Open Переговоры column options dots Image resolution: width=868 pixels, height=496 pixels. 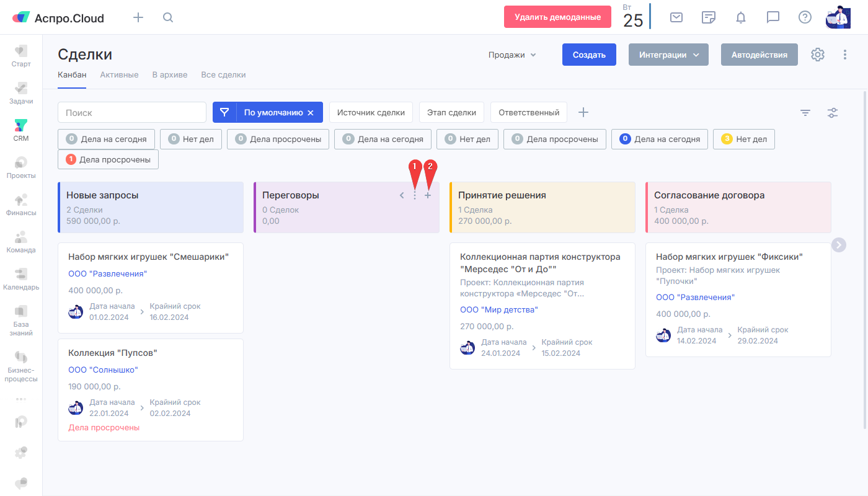tap(415, 195)
